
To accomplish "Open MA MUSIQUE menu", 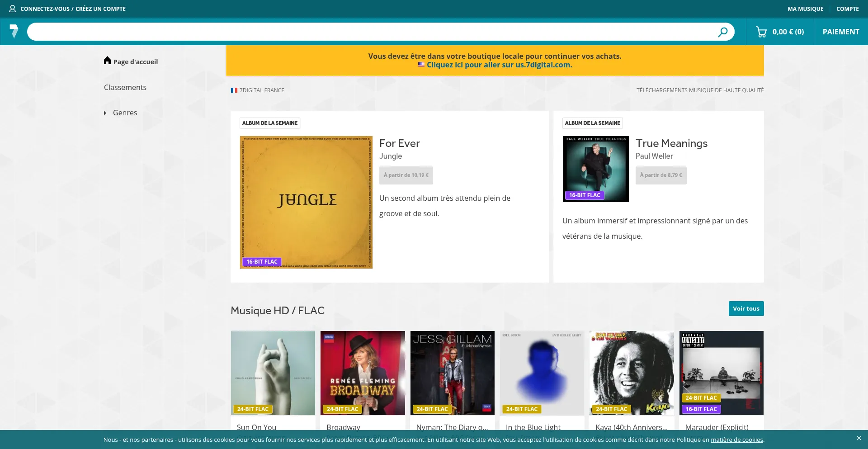I will [x=806, y=9].
